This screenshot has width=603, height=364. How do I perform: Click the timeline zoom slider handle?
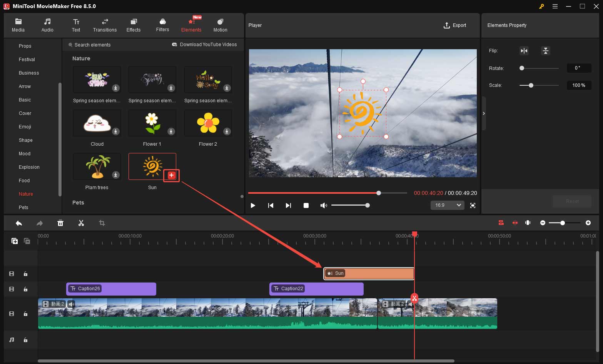pyautogui.click(x=563, y=223)
